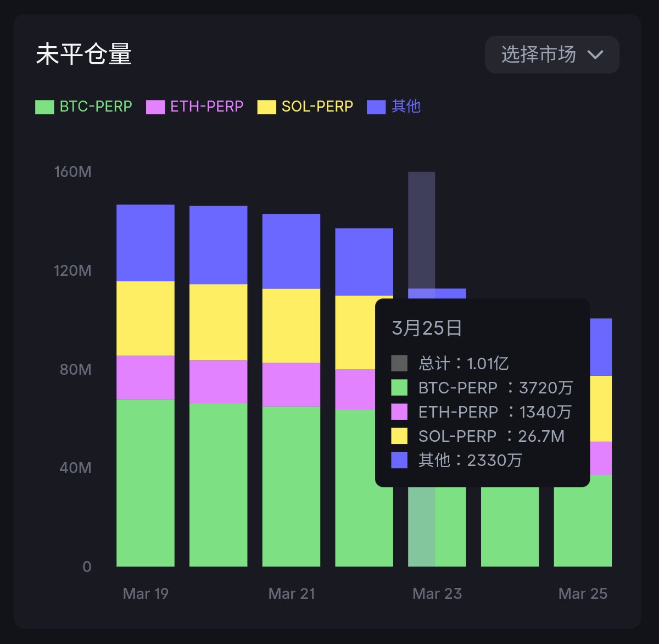Select the Mar 21 stacked bar
This screenshot has width=659, height=644.
291,390
